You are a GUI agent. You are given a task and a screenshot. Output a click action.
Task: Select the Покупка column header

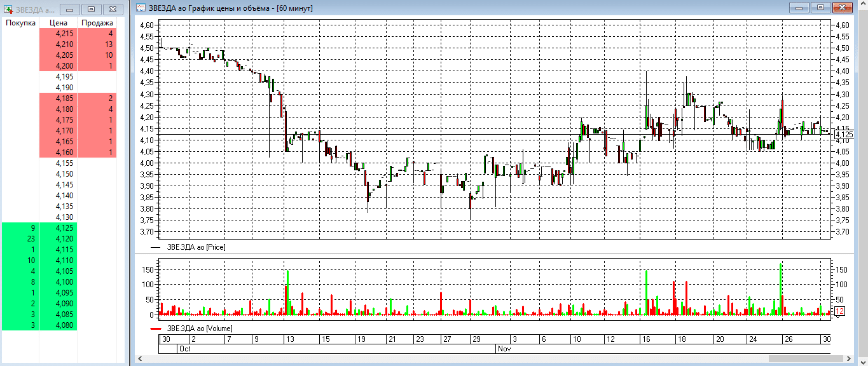point(20,23)
